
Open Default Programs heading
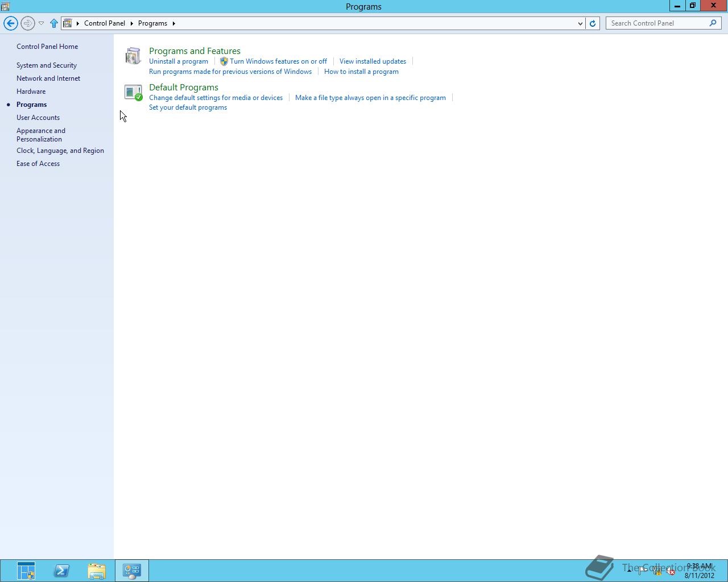pyautogui.click(x=184, y=88)
